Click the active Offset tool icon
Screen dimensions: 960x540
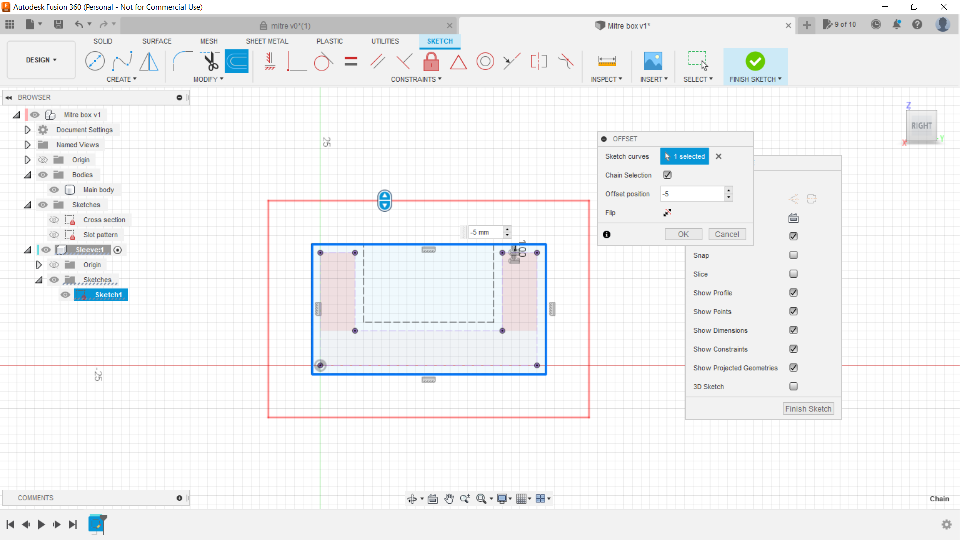point(237,62)
